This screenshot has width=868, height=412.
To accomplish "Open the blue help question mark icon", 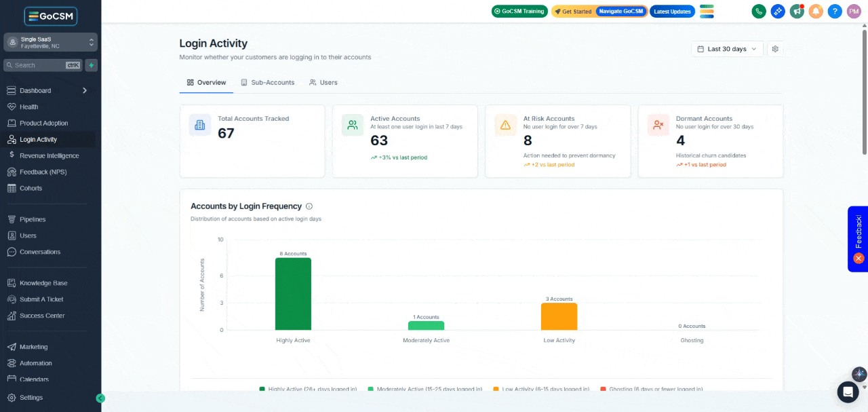I will pyautogui.click(x=835, y=12).
